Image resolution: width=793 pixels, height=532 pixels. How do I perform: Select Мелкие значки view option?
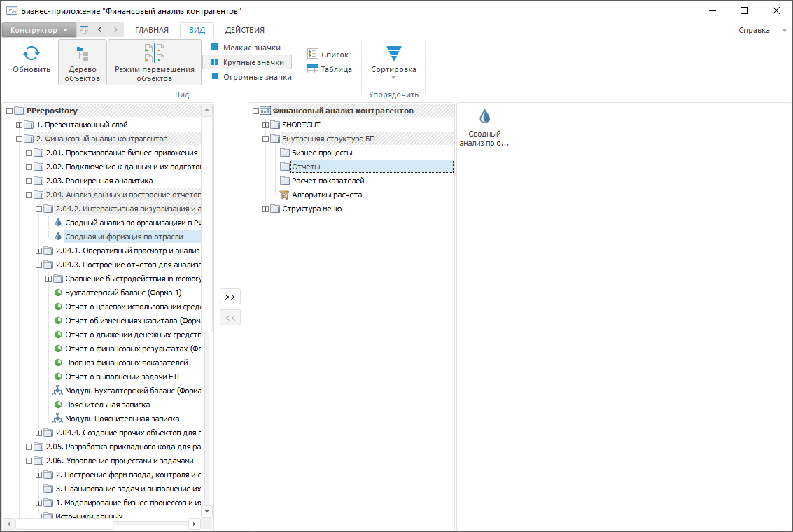246,48
